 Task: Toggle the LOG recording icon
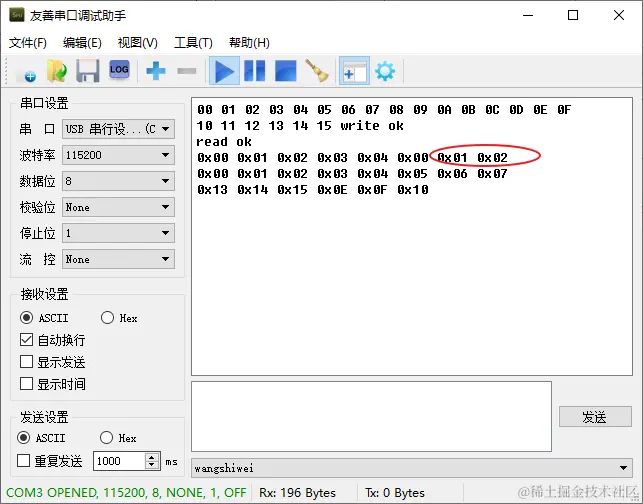(x=119, y=71)
